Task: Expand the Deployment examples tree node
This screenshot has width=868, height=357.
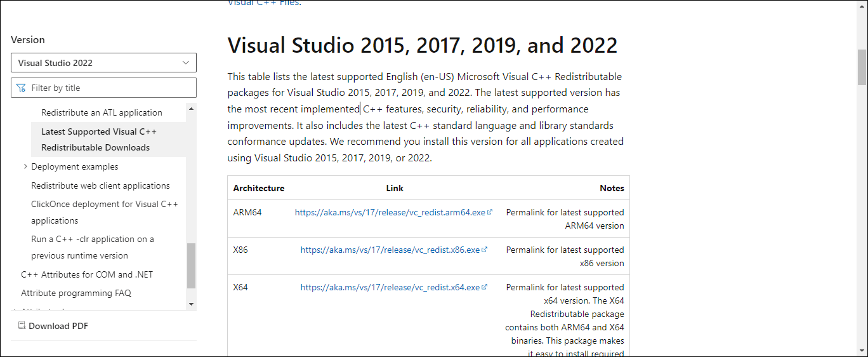Action: click(x=25, y=166)
